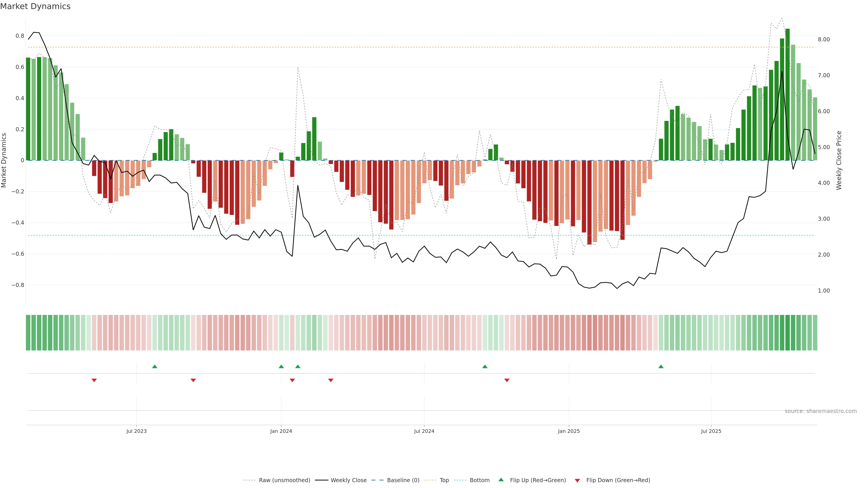
Task: Toggle the Bottom legend entry
Action: tap(479, 480)
